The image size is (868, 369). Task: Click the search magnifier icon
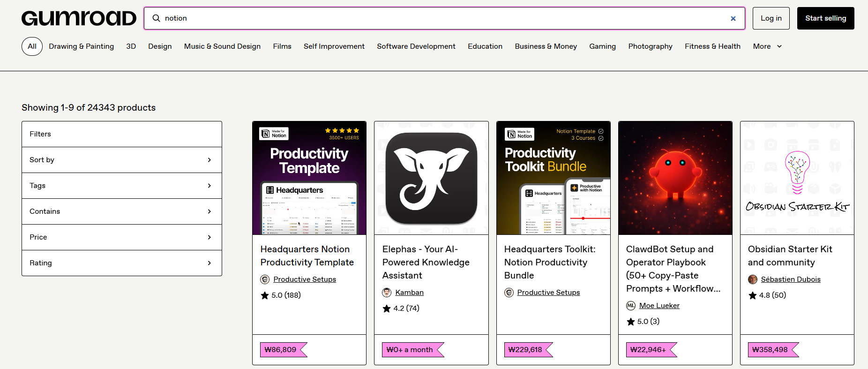[157, 18]
